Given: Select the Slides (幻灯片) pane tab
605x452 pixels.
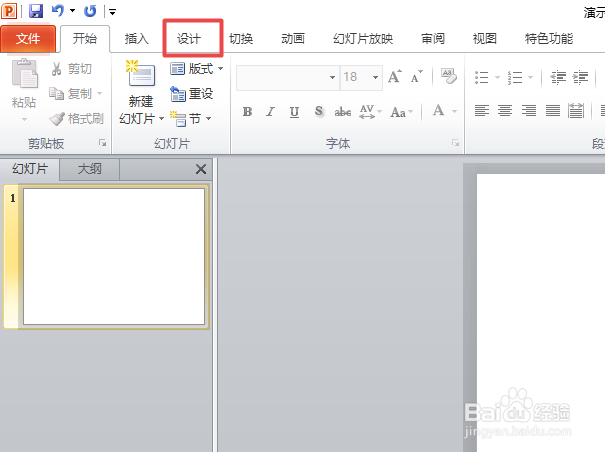Looking at the screenshot, I should pyautogui.click(x=30, y=169).
